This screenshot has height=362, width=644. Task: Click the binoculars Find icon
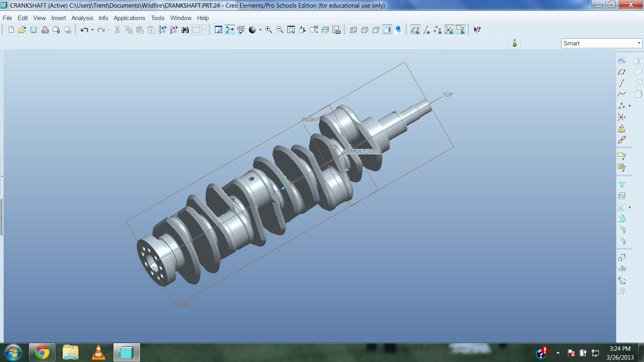click(x=185, y=30)
